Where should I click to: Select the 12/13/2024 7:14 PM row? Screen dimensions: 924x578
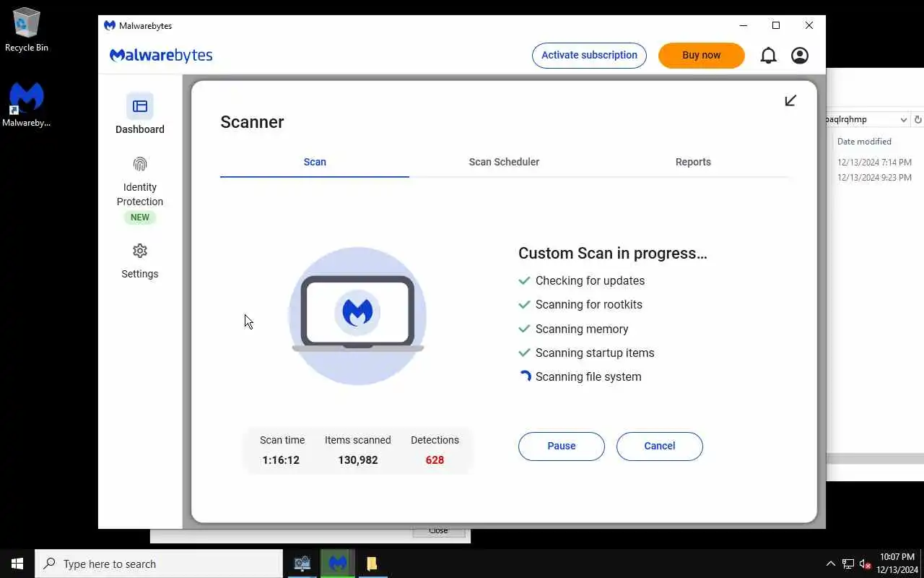coord(875,163)
